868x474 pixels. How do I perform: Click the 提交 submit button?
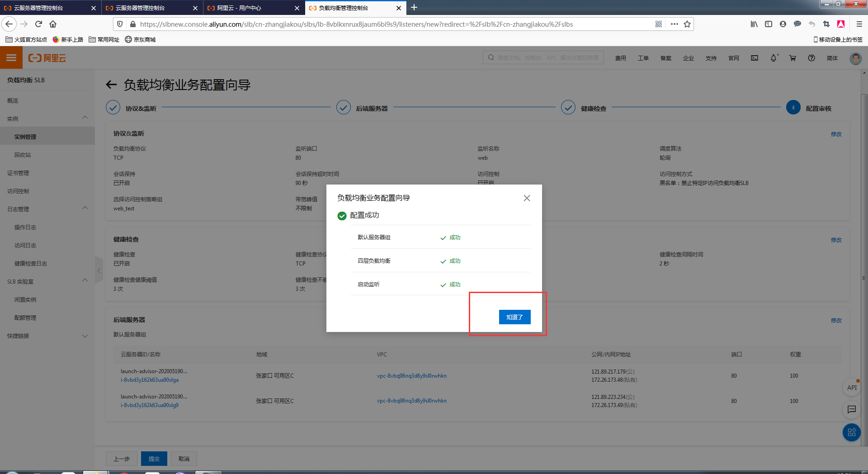(154, 459)
